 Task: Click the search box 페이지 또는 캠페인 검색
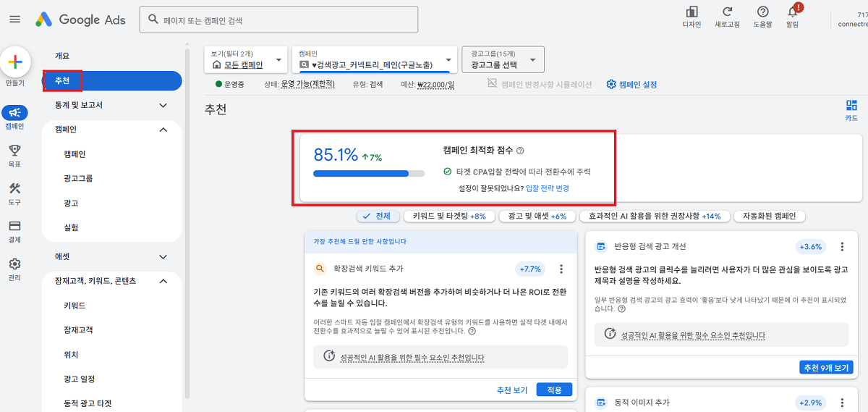[278, 20]
